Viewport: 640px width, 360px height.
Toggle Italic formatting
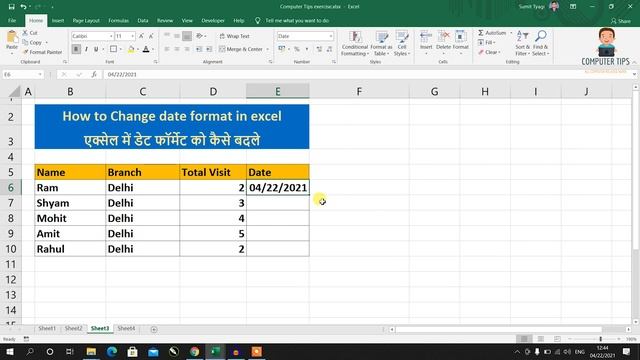coord(86,49)
